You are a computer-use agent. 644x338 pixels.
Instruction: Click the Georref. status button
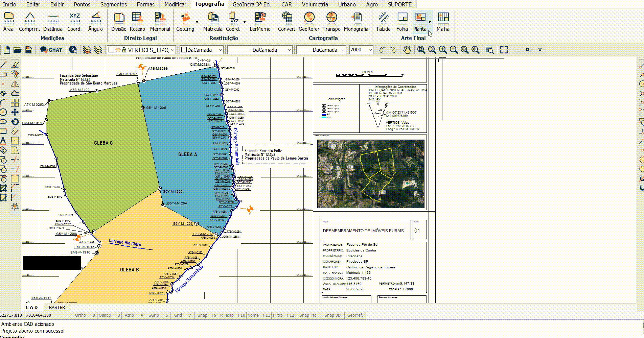pos(355,315)
